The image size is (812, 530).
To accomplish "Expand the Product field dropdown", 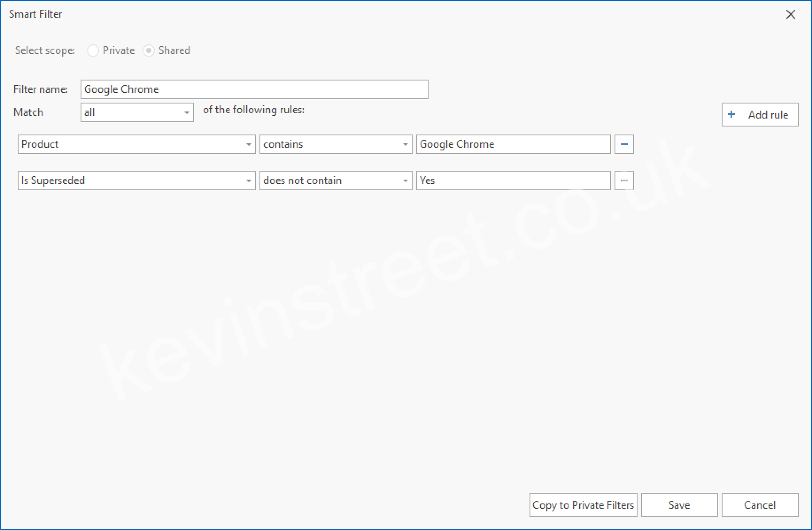I will click(x=248, y=145).
